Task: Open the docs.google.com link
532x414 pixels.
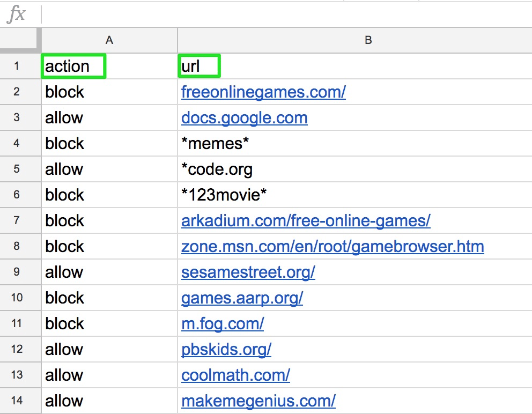Action: coord(245,118)
